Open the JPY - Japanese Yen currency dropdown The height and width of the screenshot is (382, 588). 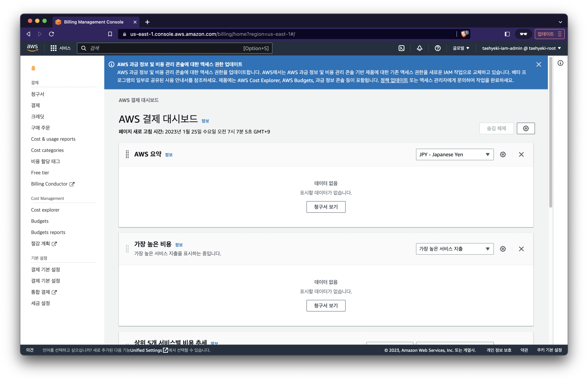point(455,154)
